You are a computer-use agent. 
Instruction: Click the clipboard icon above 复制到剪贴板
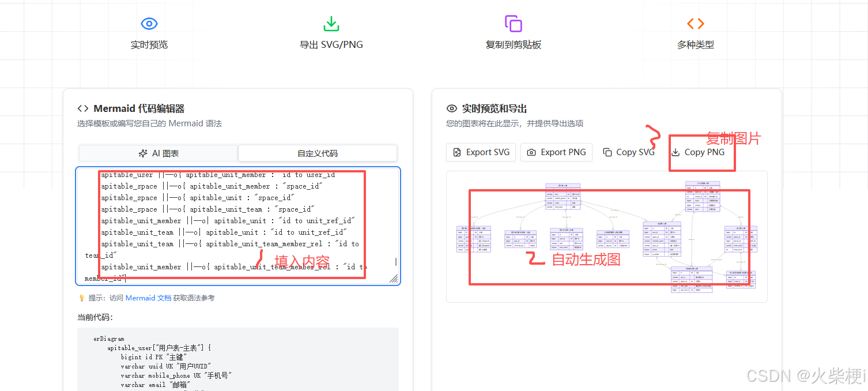tap(513, 24)
